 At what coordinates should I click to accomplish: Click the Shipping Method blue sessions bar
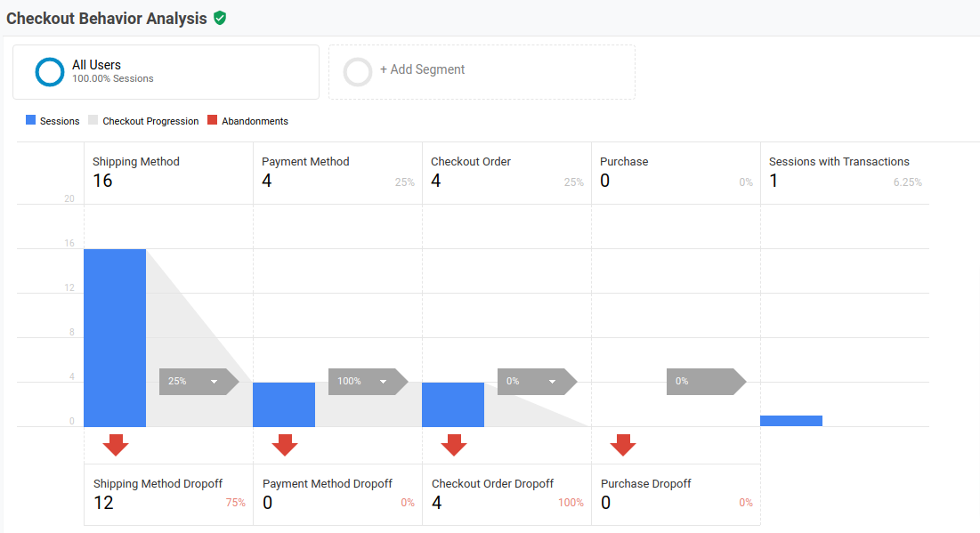point(115,338)
